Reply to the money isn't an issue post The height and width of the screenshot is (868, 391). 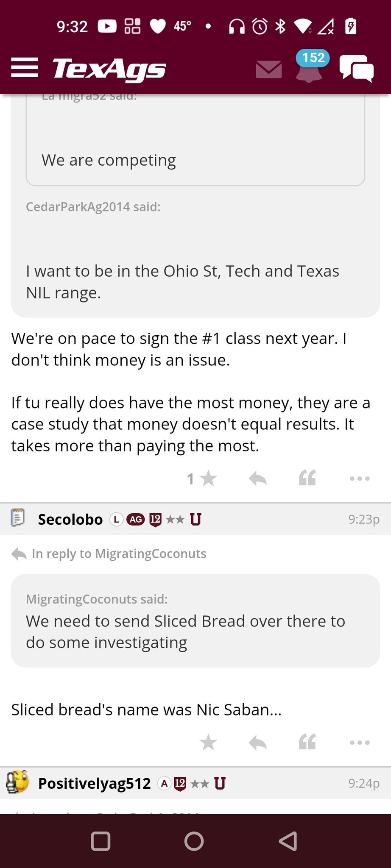click(257, 479)
